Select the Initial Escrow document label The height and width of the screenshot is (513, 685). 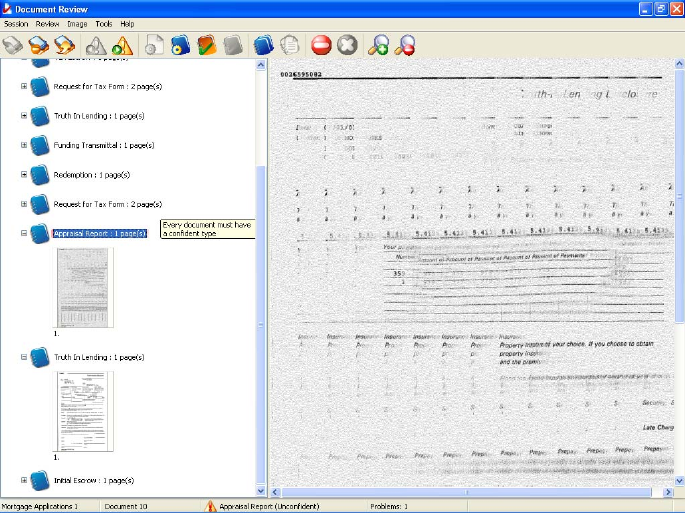point(93,480)
